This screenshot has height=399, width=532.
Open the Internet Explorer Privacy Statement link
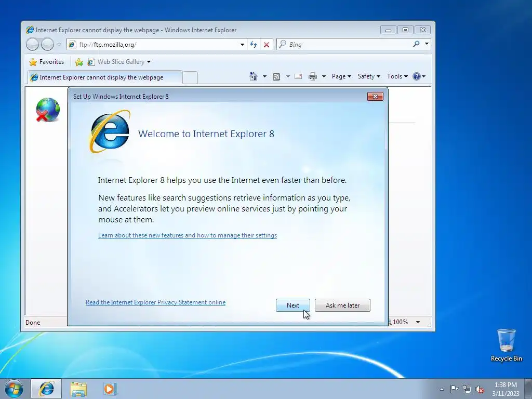coord(155,302)
